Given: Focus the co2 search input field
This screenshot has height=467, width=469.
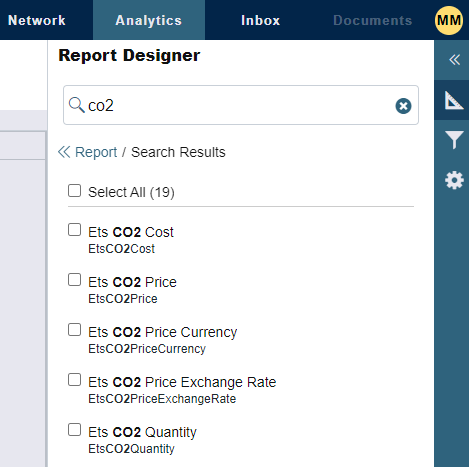Looking at the screenshot, I should point(241,105).
